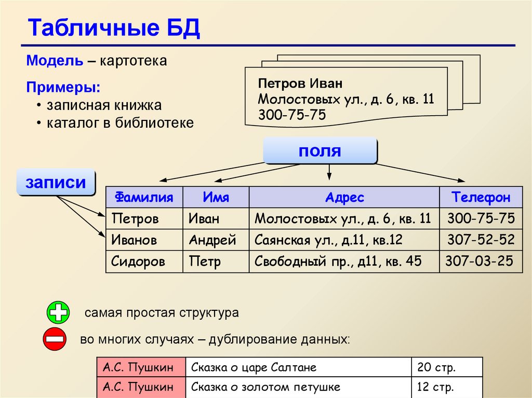Click the phone cell '307-03-25'
Image resolution: width=532 pixels, height=398 pixels.
click(481, 262)
